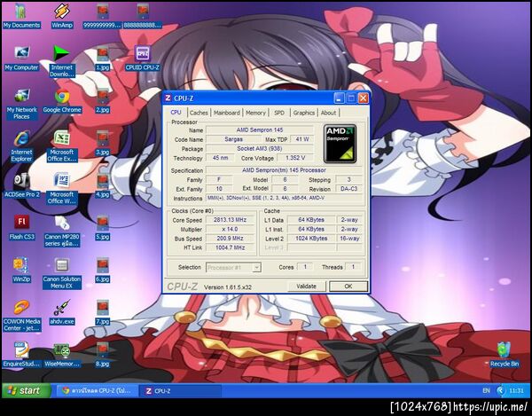Select the CPU tab

[x=176, y=113]
